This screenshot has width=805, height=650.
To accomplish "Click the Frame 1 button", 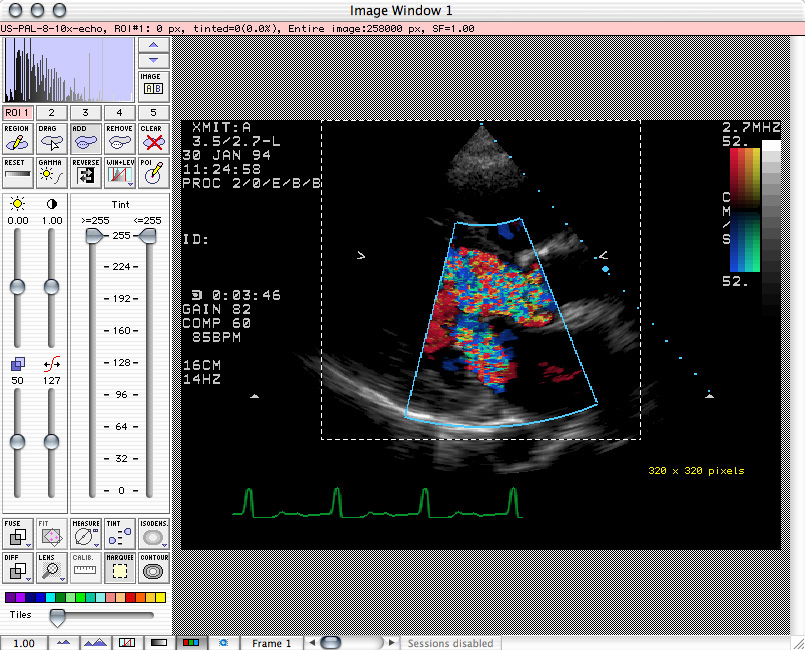I will click(271, 643).
